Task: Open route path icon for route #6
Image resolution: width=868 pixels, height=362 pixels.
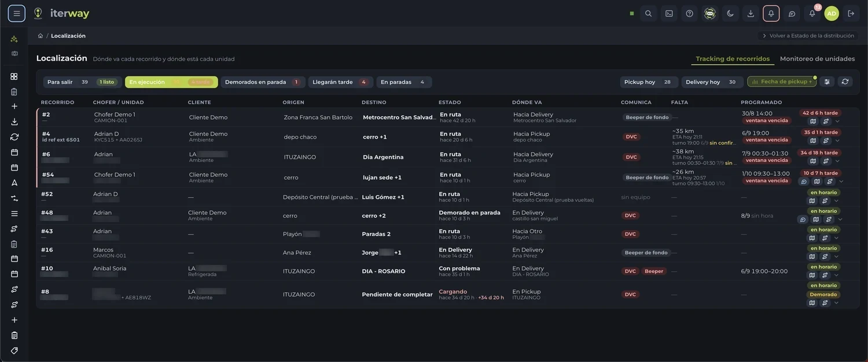Action: [x=826, y=161]
